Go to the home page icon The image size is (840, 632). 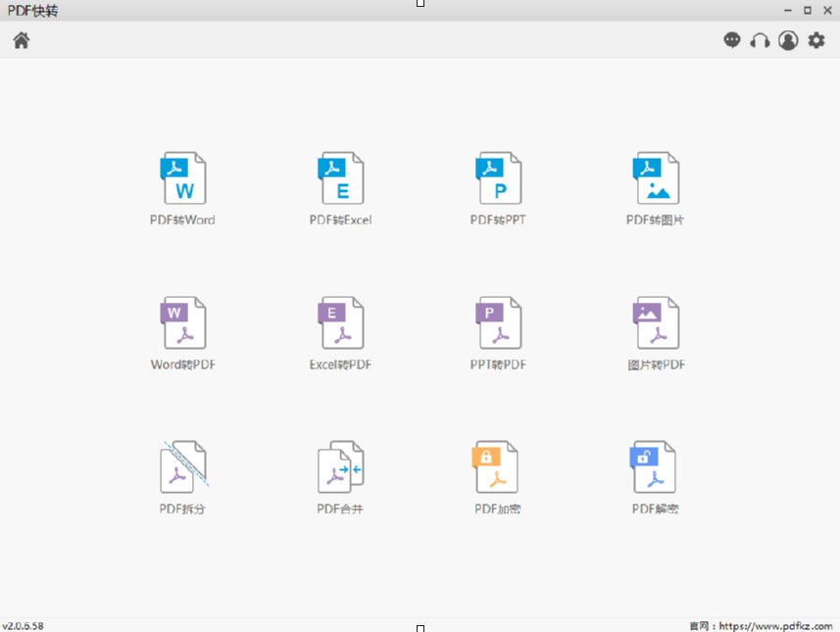pyautogui.click(x=22, y=40)
